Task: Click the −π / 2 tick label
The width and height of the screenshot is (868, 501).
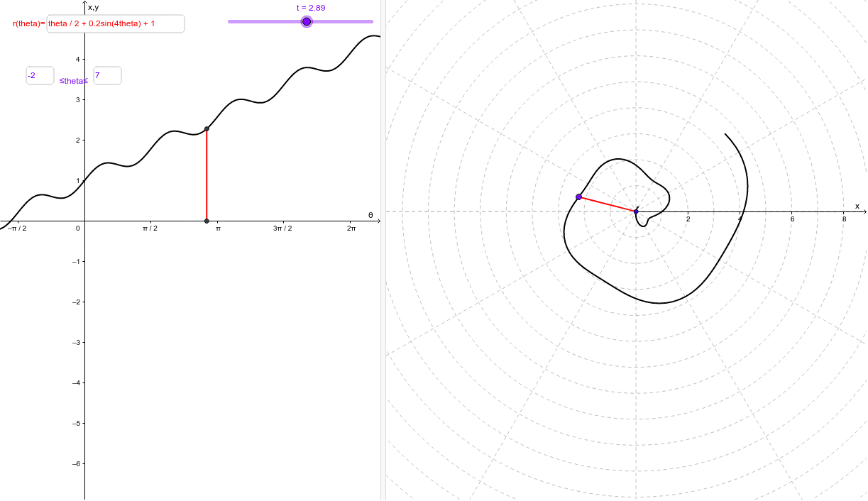Action: [17, 228]
